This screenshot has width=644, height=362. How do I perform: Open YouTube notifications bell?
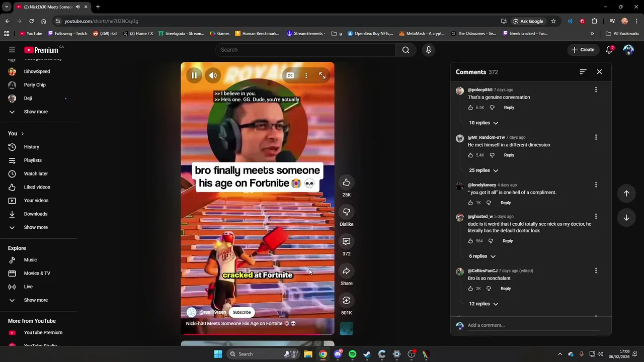coord(609,50)
